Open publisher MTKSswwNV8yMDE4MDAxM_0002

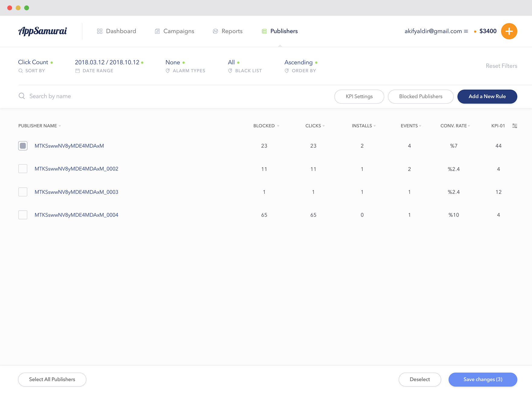(76, 169)
